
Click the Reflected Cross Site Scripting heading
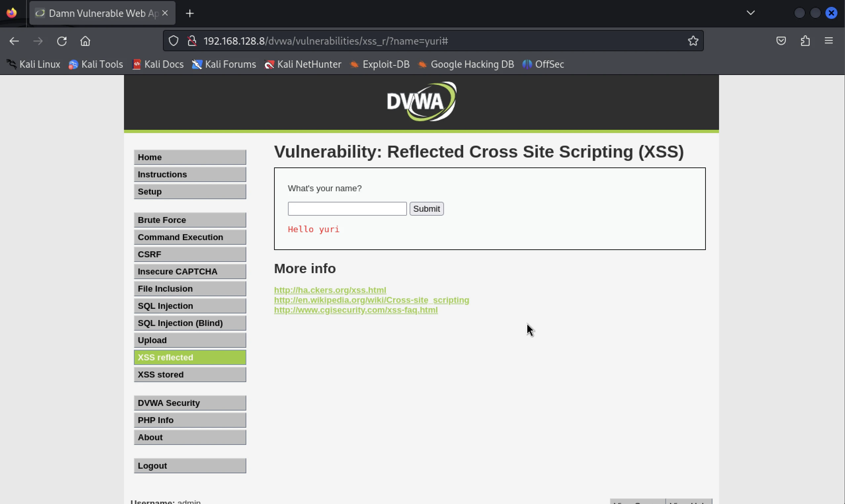pyautogui.click(x=479, y=152)
